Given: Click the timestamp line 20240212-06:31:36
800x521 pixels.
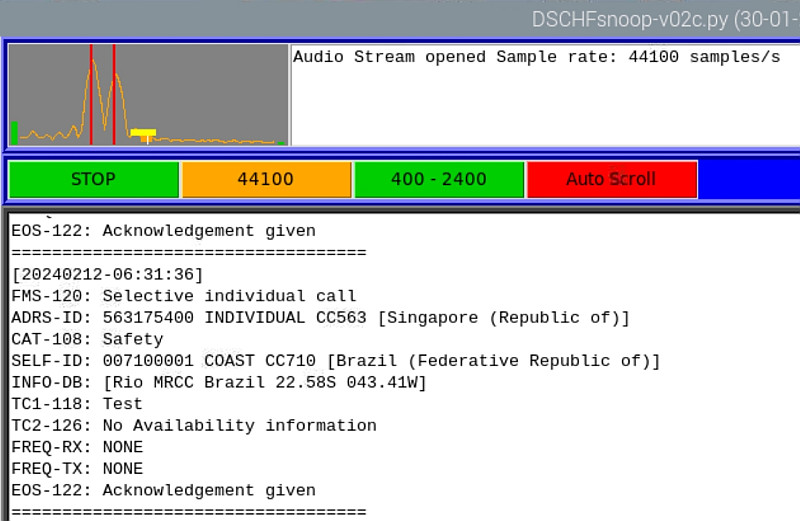Looking at the screenshot, I should tap(107, 274).
